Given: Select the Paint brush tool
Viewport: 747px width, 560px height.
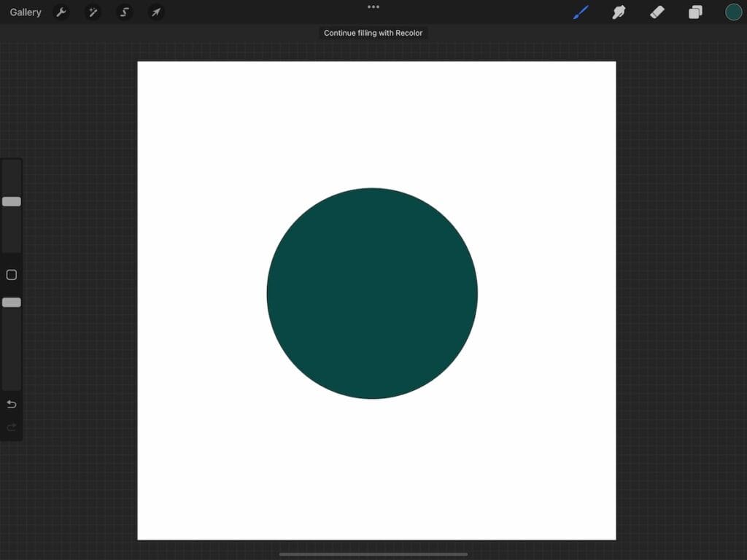Looking at the screenshot, I should coord(580,12).
